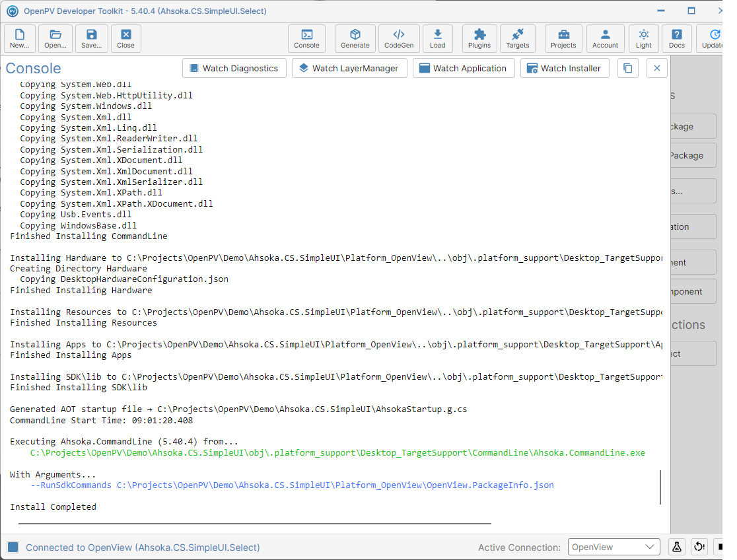Start Watch Application in the console

[464, 68]
